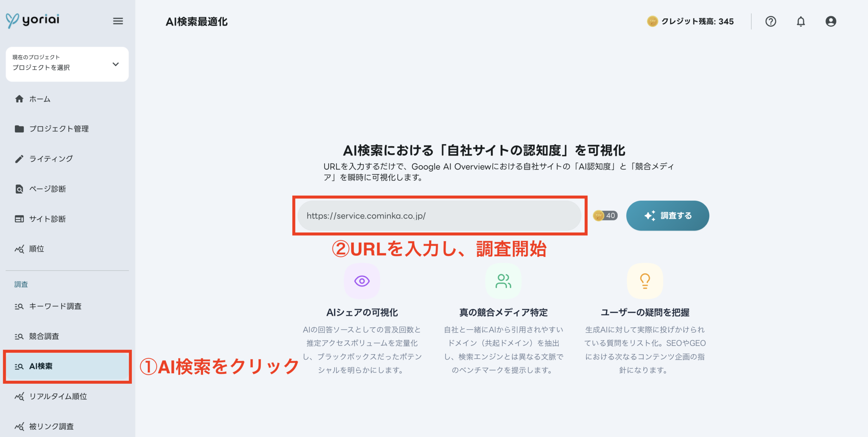Screen dimensions: 868x437
Task: Click the 調査する button
Action: click(667, 216)
